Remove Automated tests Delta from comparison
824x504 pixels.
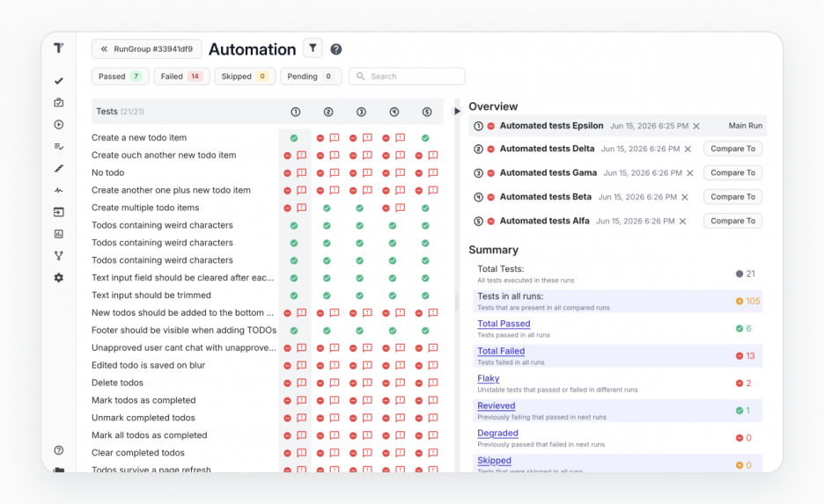pos(688,150)
